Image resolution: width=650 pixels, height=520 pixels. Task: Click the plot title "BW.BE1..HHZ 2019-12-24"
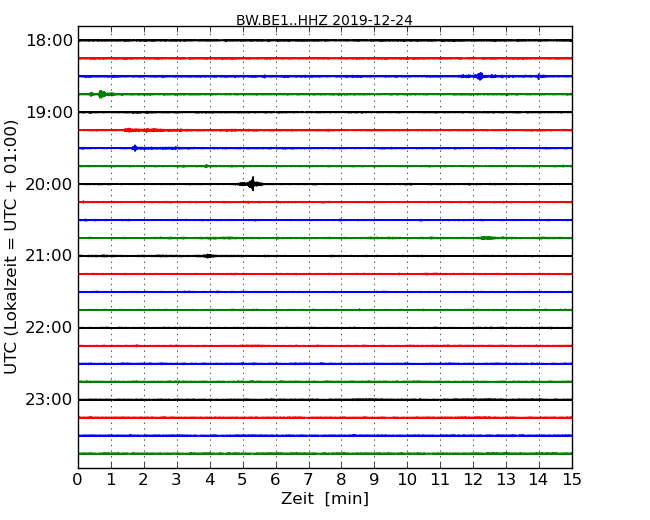pyautogui.click(x=324, y=20)
